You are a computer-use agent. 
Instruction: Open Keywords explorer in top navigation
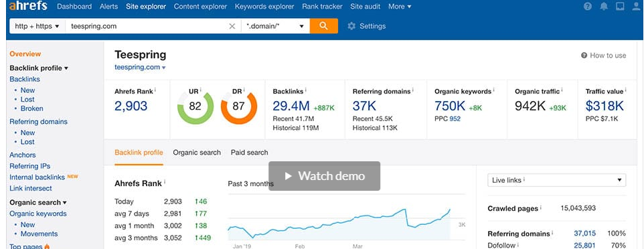pyautogui.click(x=264, y=7)
